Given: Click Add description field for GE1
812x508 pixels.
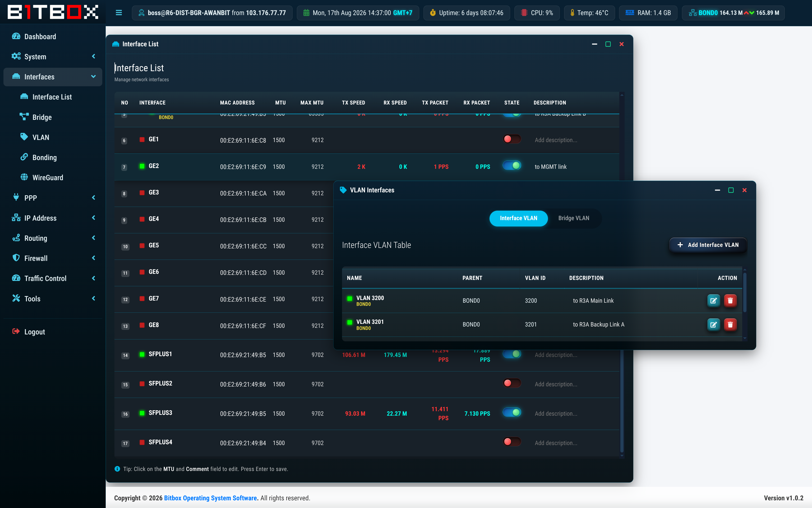Looking at the screenshot, I should pyautogui.click(x=556, y=140).
